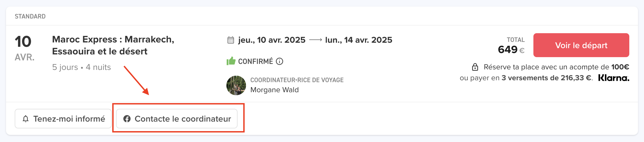This screenshot has width=644, height=142.
Task: Click the return date lun., 14 avr. 2025
Action: coord(359,40)
